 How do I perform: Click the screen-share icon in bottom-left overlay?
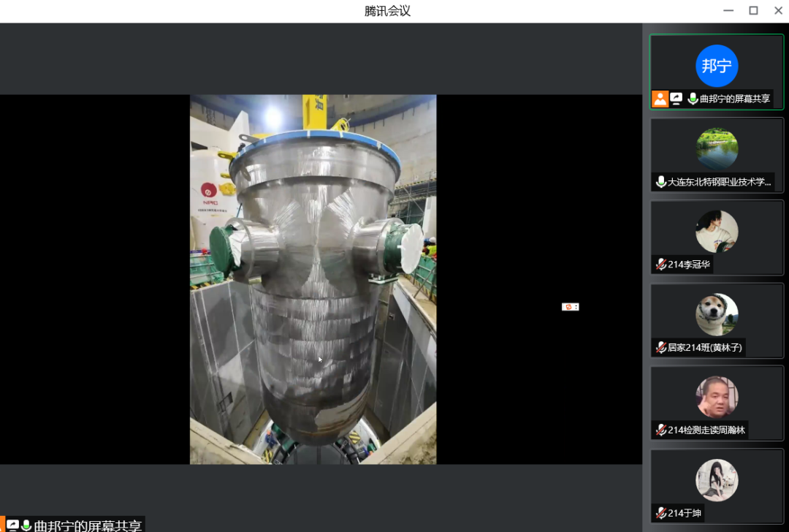click(12, 525)
